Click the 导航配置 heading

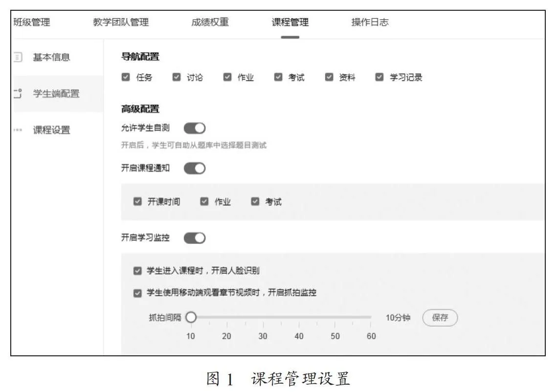(140, 57)
